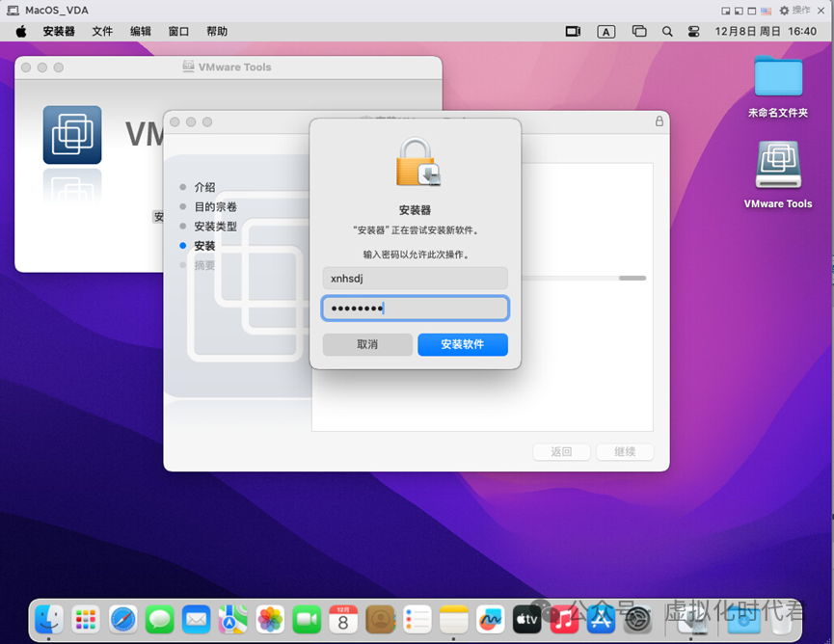Switch the input source A icon

coord(605,32)
